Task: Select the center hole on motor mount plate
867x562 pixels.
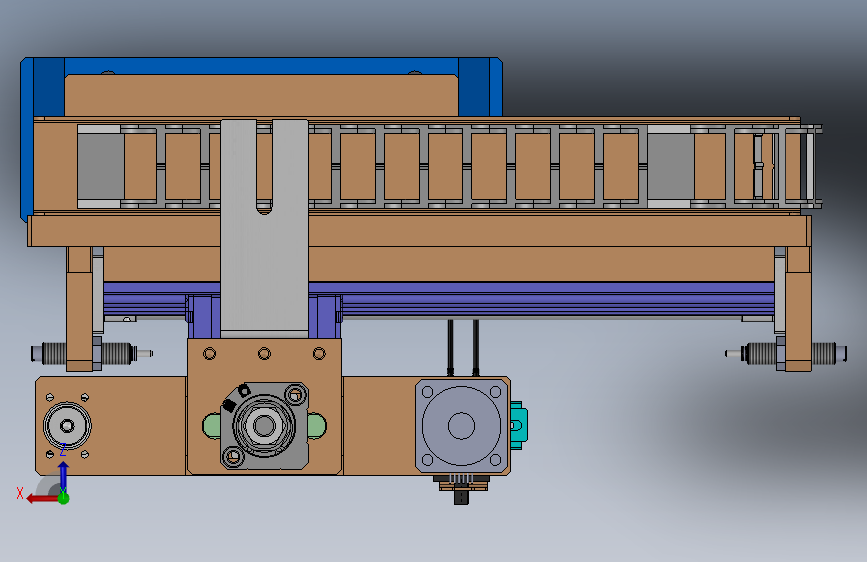Action: (x=264, y=353)
